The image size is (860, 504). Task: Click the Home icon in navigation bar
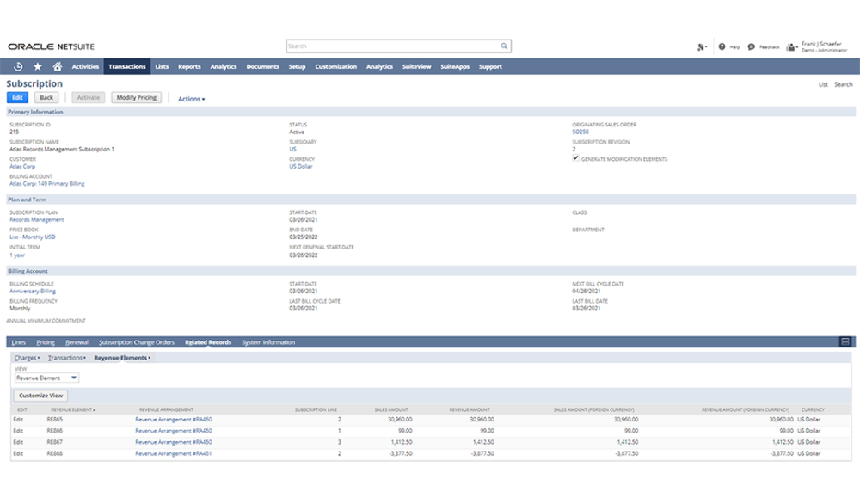(x=57, y=66)
